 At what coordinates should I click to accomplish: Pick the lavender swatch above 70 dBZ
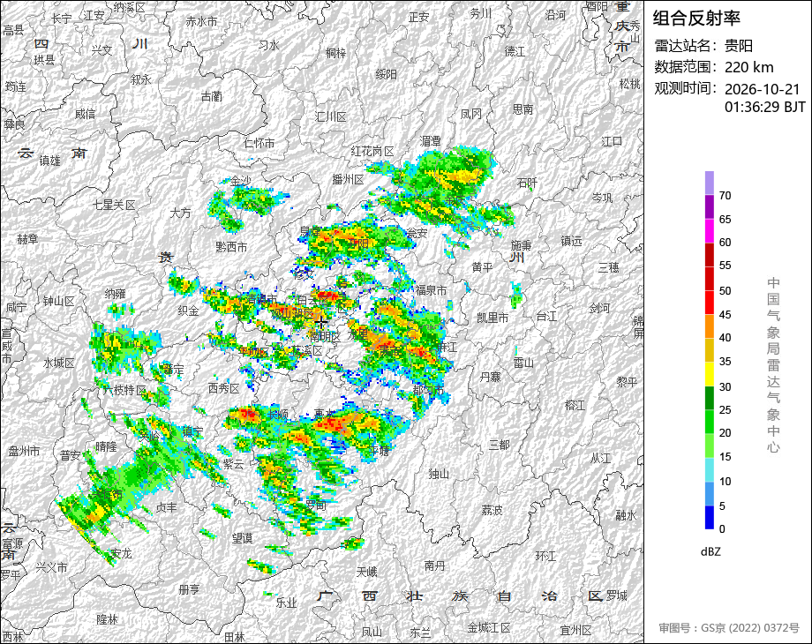click(x=709, y=183)
